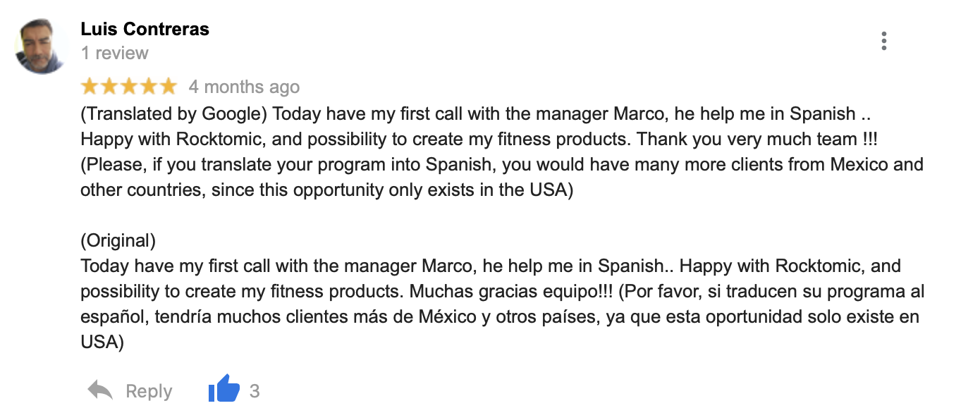Click the like count number 3
The image size is (980, 420).
click(255, 390)
